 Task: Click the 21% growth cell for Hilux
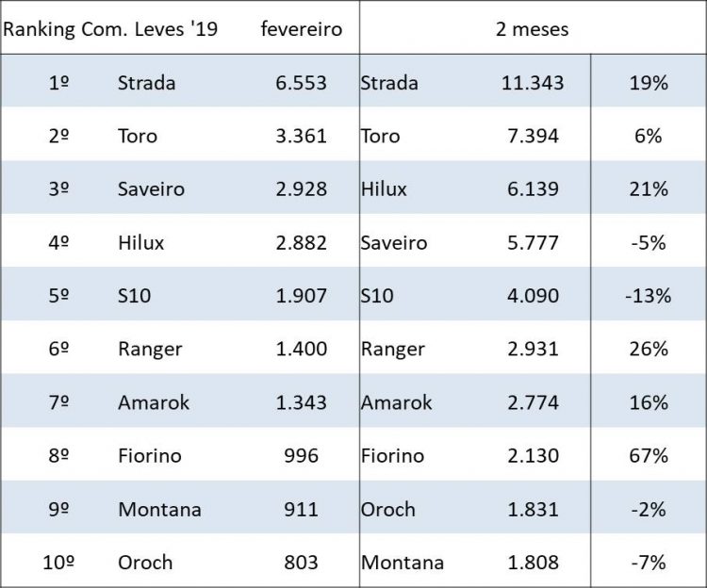tap(648, 189)
